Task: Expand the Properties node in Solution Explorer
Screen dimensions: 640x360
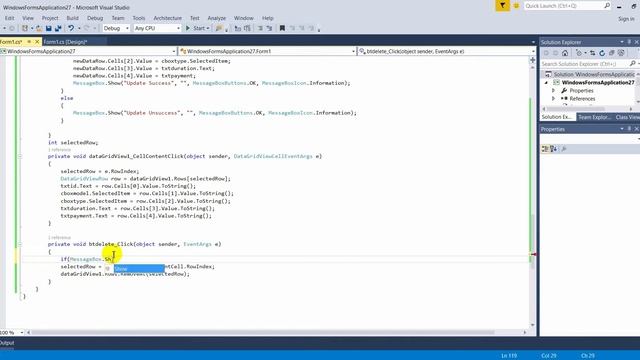Action: 553,91
